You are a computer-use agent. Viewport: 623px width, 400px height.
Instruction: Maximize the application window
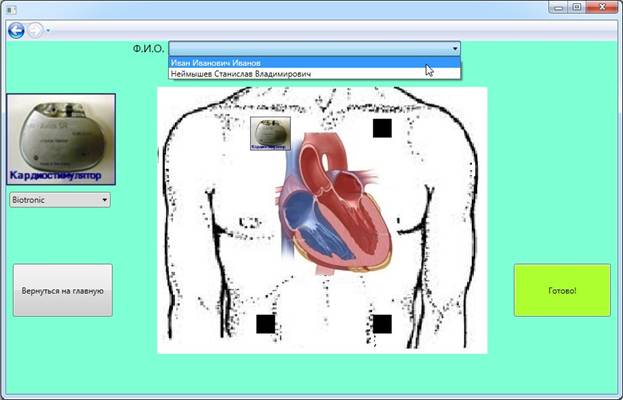(576, 7)
